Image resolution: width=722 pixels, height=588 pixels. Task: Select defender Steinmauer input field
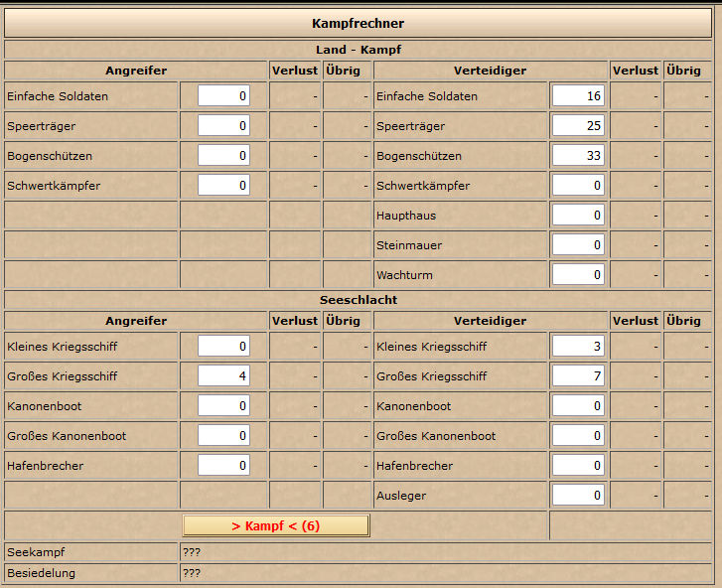[578, 245]
